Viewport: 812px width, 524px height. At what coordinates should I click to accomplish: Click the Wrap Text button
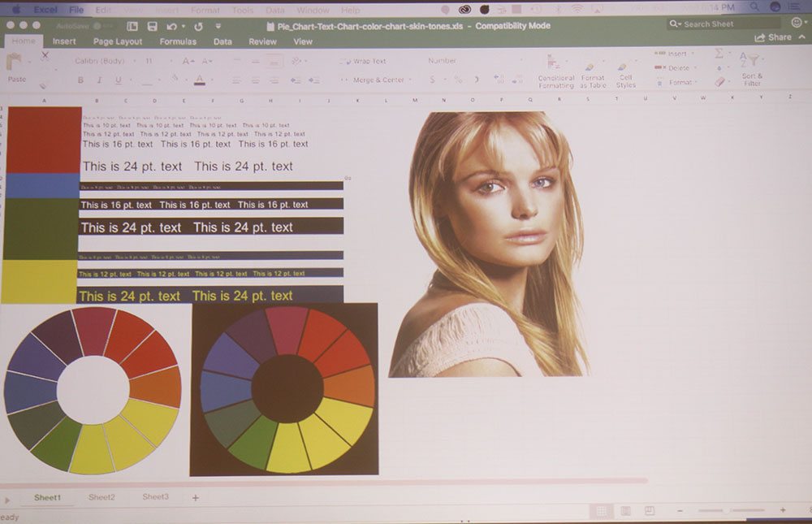[x=363, y=61]
